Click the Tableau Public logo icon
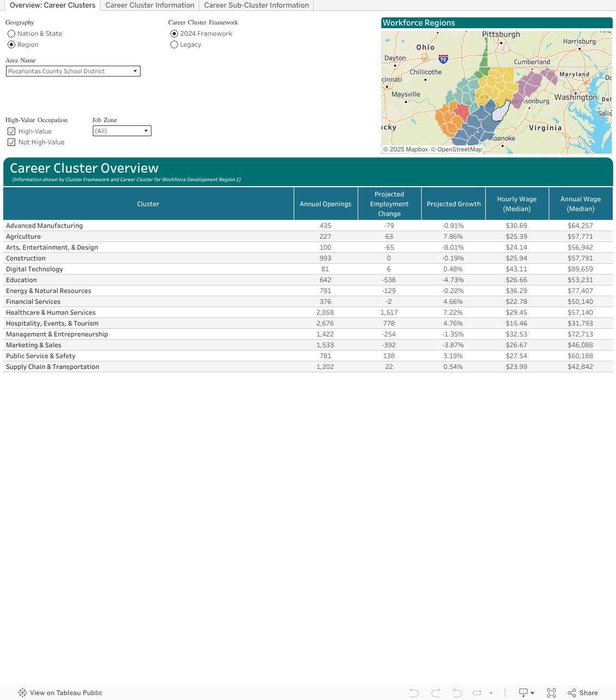 point(22,693)
